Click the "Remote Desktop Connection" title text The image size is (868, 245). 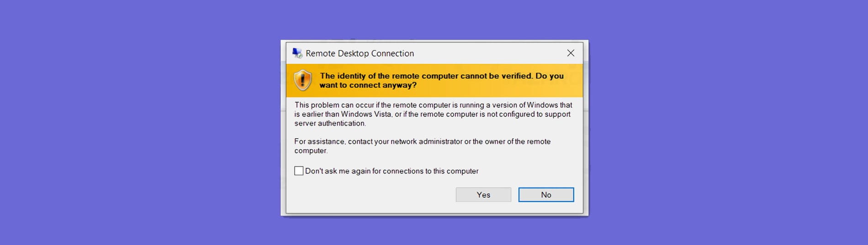pos(360,53)
